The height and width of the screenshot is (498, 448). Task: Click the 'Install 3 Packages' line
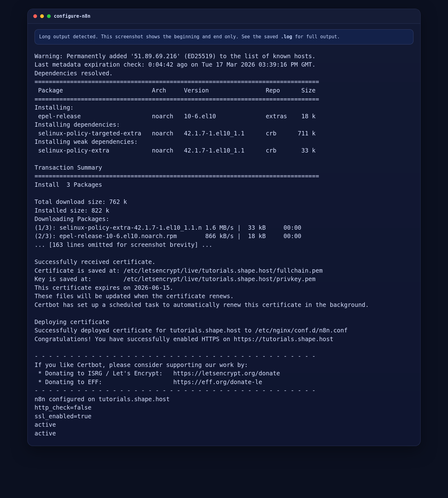coord(68,185)
